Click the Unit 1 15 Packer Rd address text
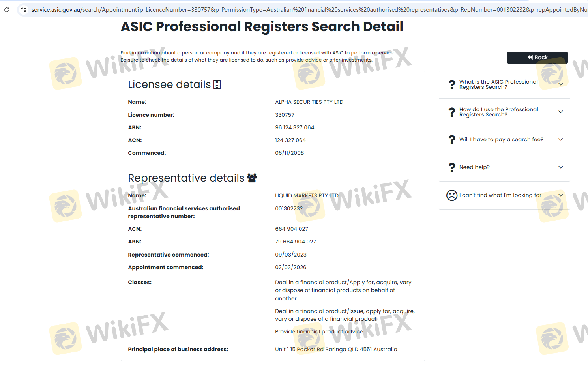Screen dimensions: 588x367 click(x=336, y=349)
